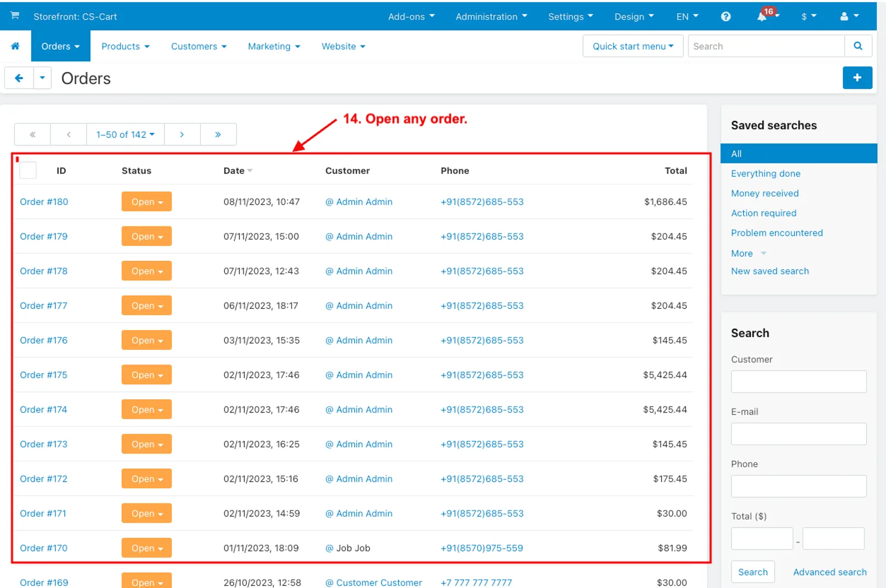This screenshot has height=588, width=886.
Task: Click the storefront cart icon
Action: pos(15,16)
